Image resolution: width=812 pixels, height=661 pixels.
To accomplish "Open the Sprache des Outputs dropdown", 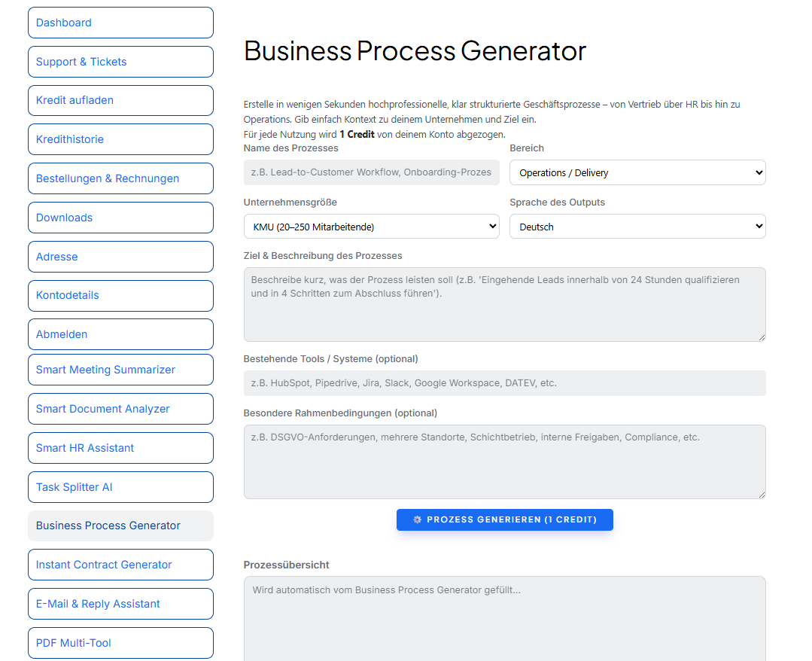I will (637, 226).
